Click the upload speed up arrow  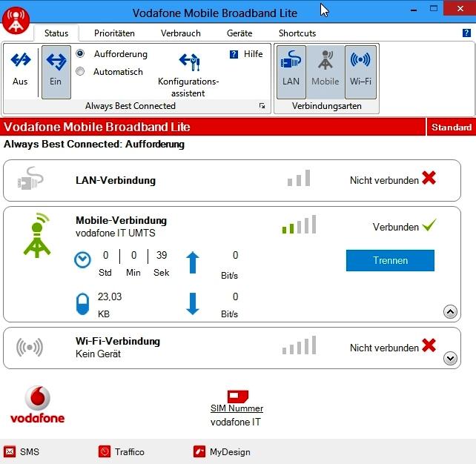pyautogui.click(x=193, y=263)
